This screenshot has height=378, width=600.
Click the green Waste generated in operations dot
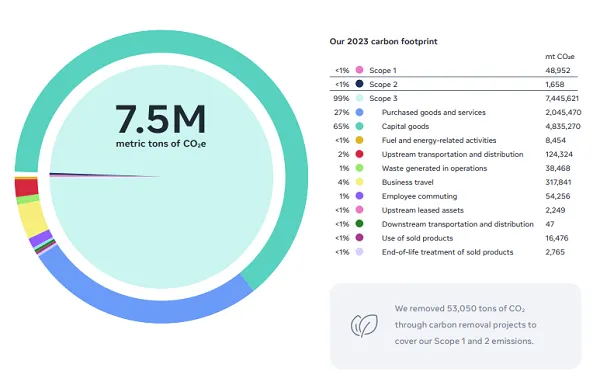359,168
